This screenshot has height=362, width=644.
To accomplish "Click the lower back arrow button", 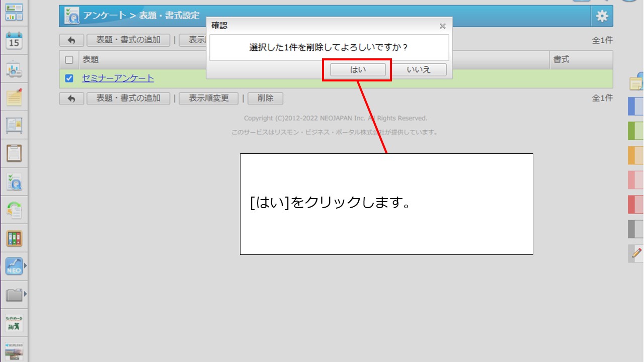I will pos(71,99).
